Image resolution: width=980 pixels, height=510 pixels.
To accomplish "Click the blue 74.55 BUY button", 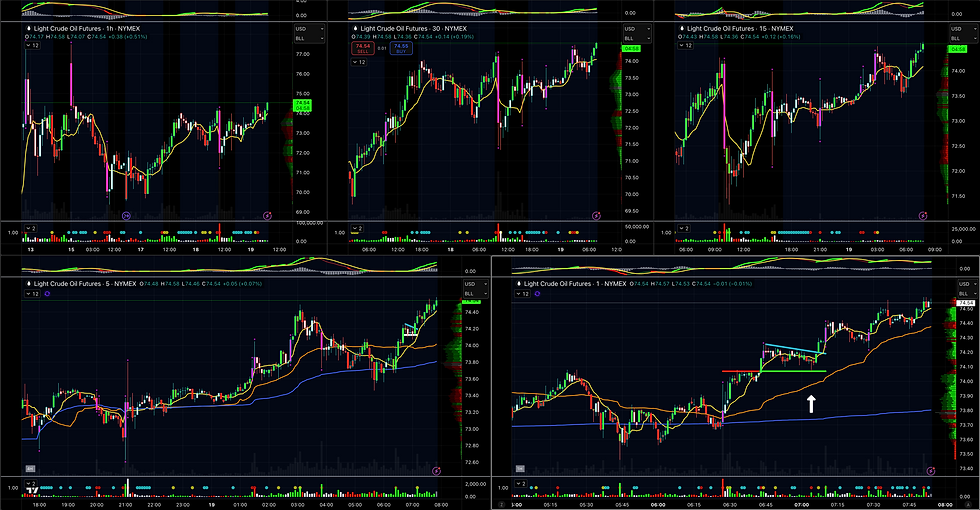I will pyautogui.click(x=401, y=48).
